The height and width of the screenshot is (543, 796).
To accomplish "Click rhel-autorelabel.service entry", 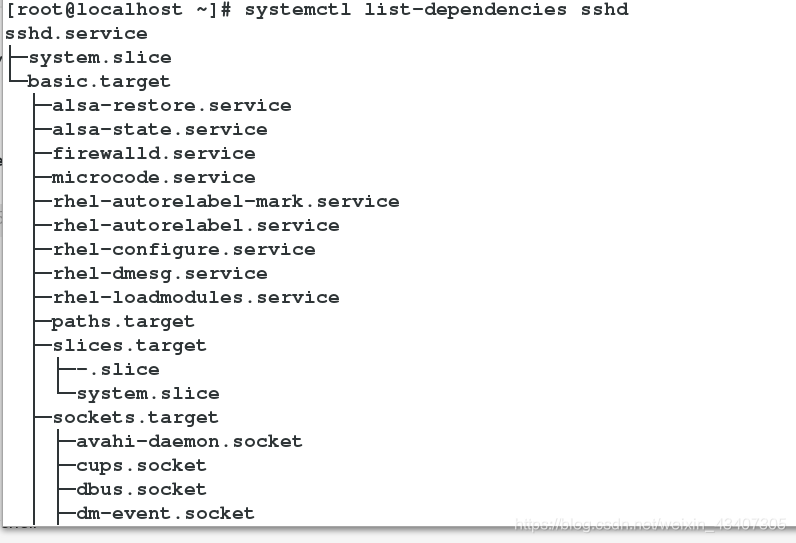I will (196, 225).
